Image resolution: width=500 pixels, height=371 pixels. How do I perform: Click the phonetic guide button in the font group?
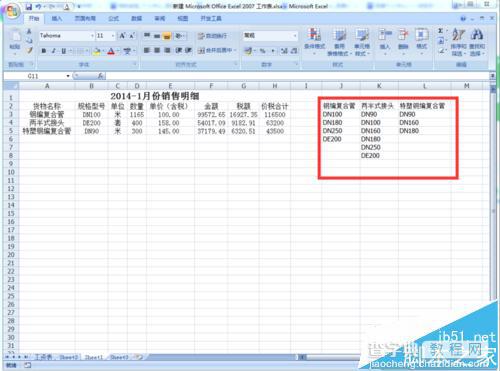tap(128, 51)
